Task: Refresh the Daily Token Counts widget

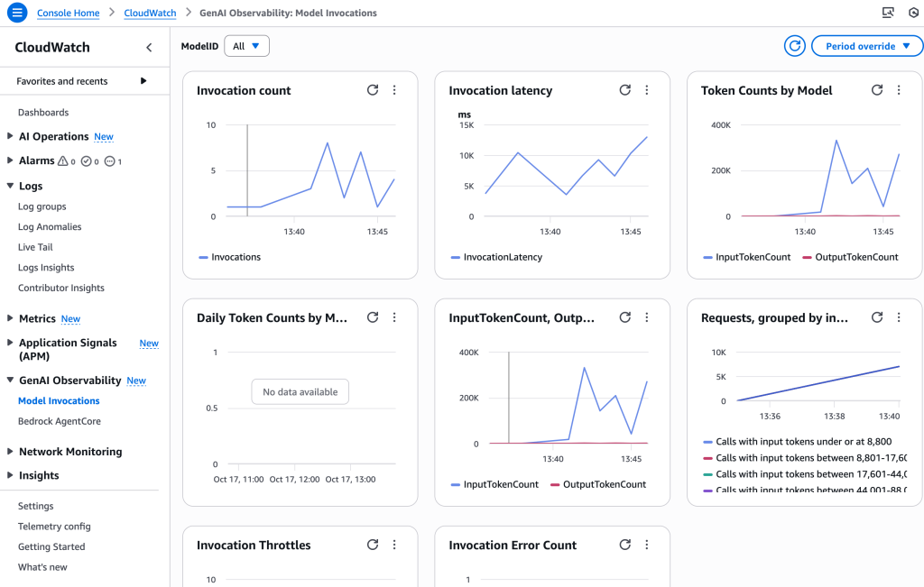Action: (x=373, y=317)
